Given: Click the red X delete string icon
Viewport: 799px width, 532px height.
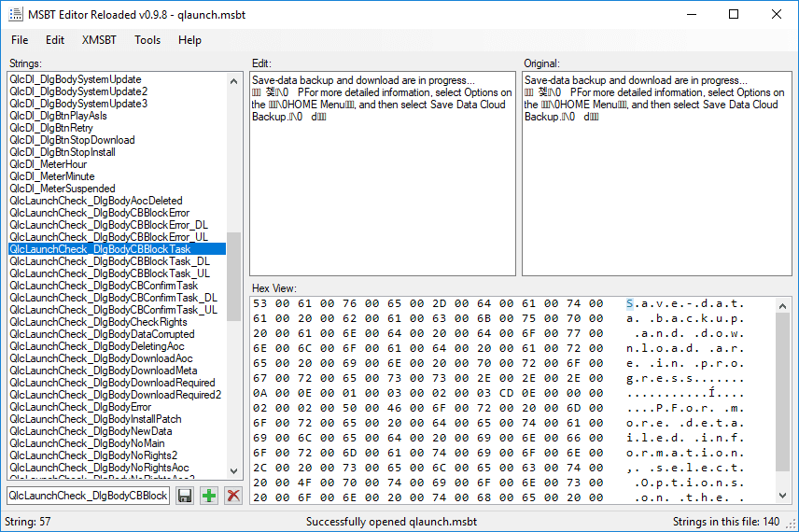Looking at the screenshot, I should click(x=233, y=496).
